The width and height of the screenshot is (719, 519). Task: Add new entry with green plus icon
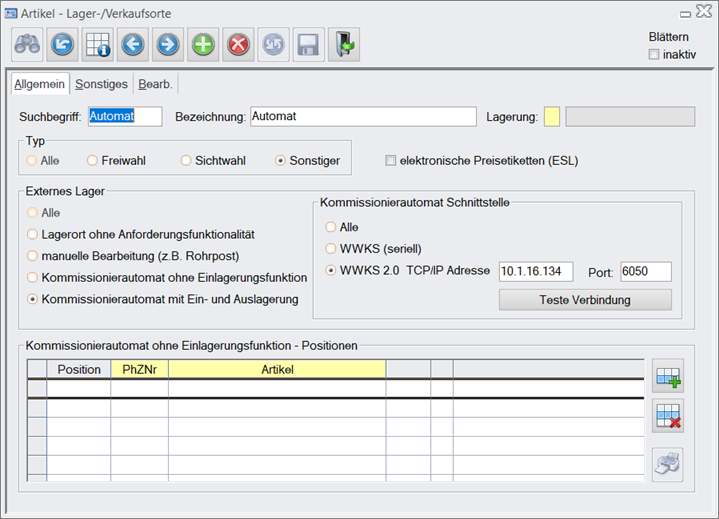click(x=203, y=45)
